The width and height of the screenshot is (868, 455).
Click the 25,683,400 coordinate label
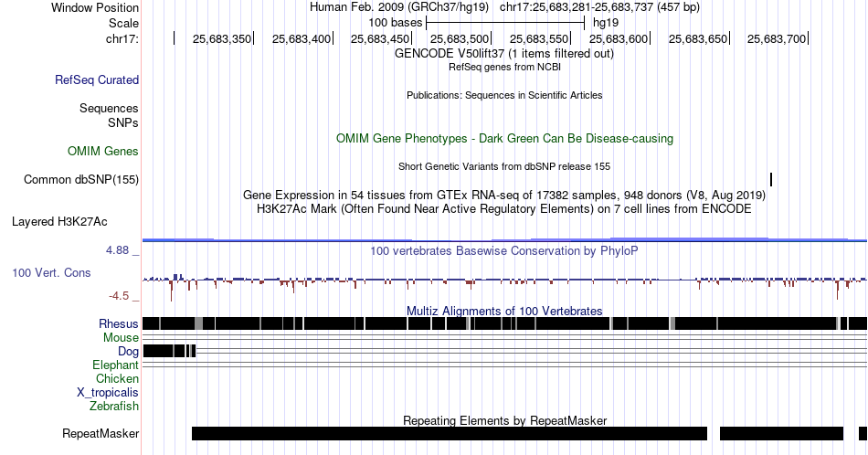click(x=302, y=38)
